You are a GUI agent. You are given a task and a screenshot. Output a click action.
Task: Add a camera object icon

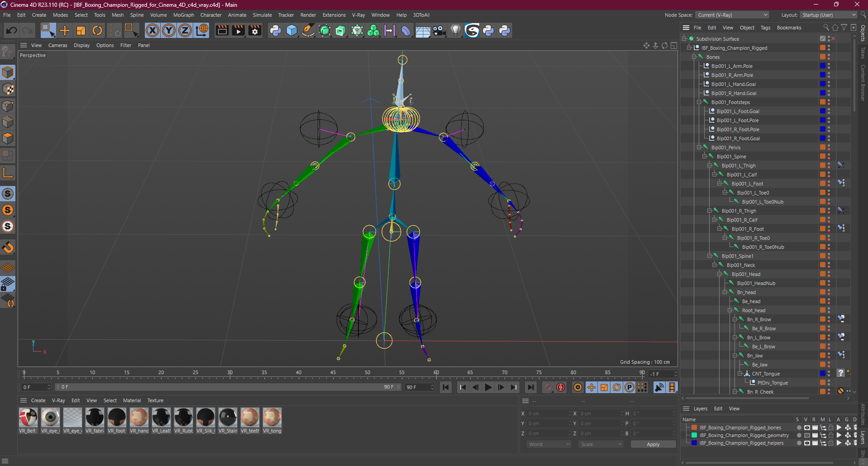tap(439, 31)
